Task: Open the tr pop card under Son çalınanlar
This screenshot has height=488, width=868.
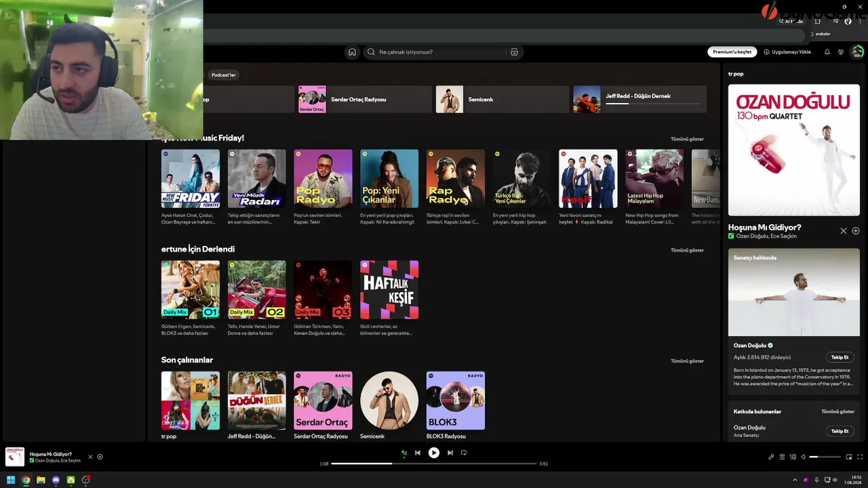Action: click(x=191, y=405)
